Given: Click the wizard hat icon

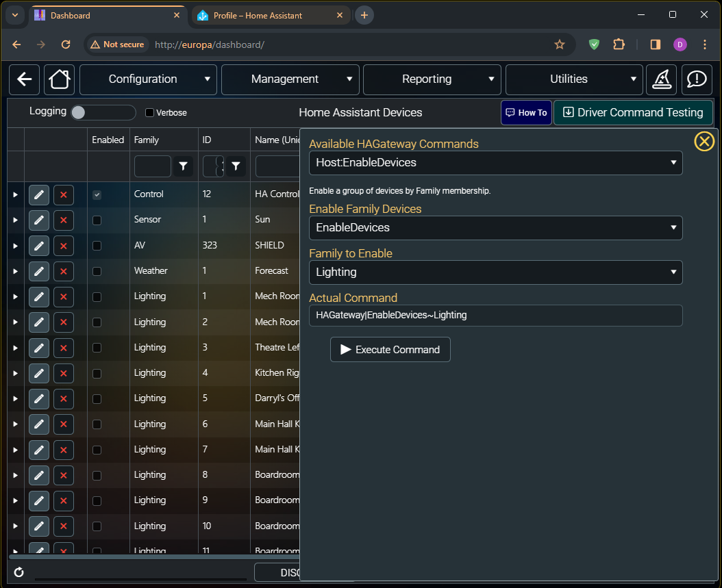Looking at the screenshot, I should 662,79.
